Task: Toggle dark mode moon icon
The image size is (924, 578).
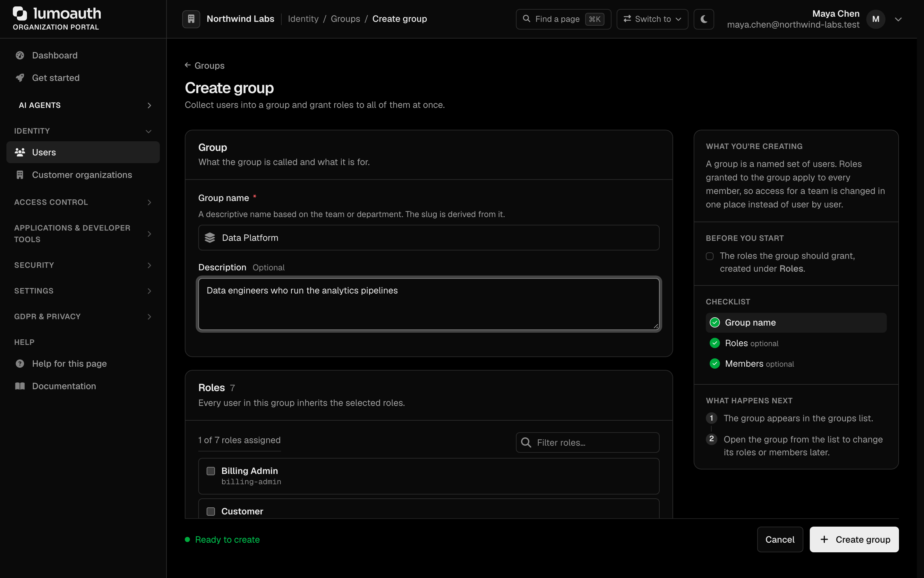Action: click(x=704, y=19)
